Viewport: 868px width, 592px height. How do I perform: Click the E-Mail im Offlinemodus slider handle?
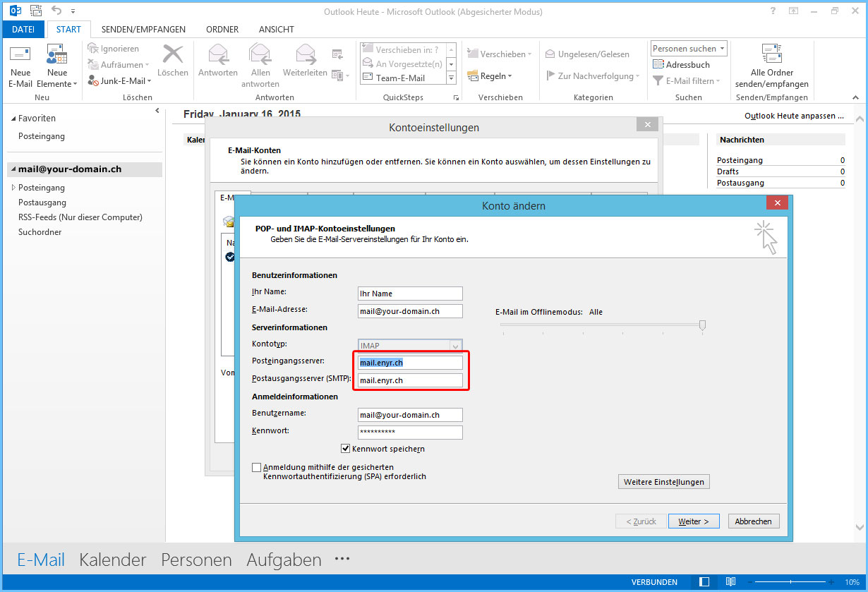(702, 325)
